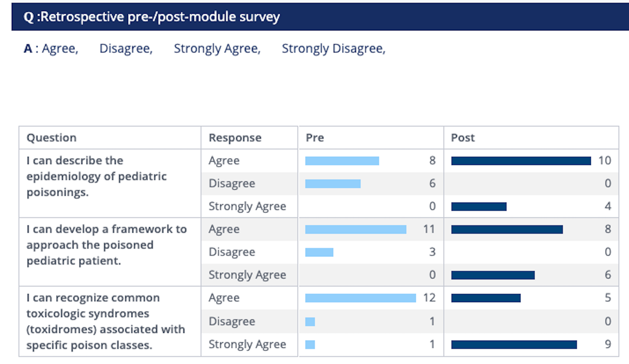
Task: Click the light blue Pre bar valued 3
Action: click(319, 252)
